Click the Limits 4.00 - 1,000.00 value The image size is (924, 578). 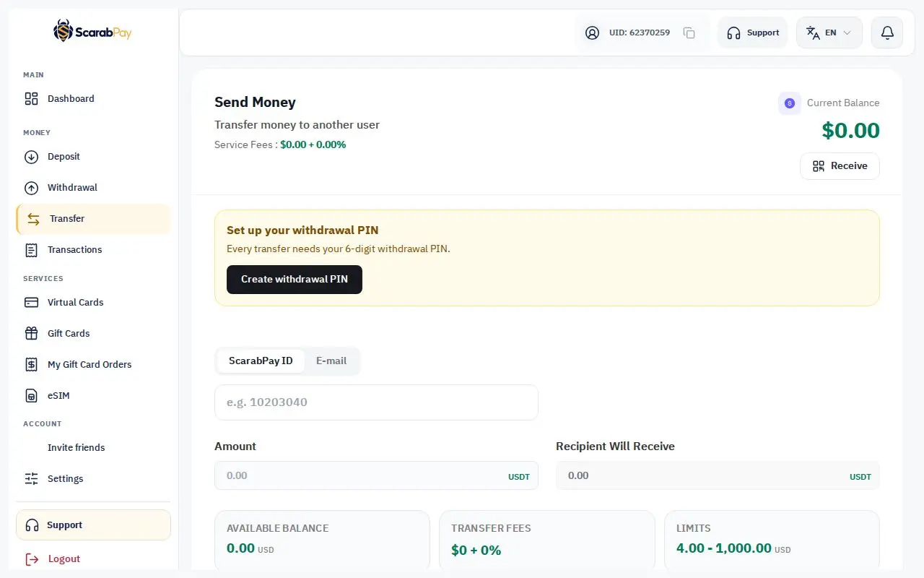click(x=724, y=548)
